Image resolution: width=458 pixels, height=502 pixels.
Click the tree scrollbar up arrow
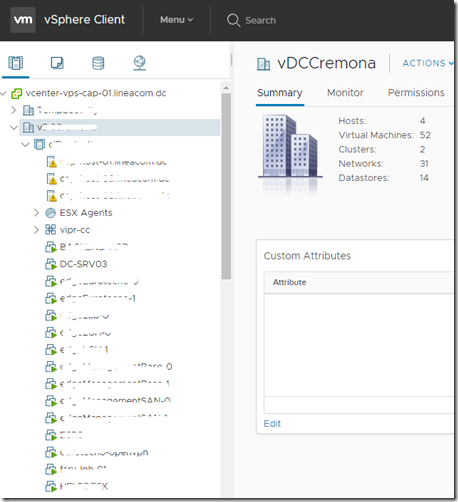[226, 88]
